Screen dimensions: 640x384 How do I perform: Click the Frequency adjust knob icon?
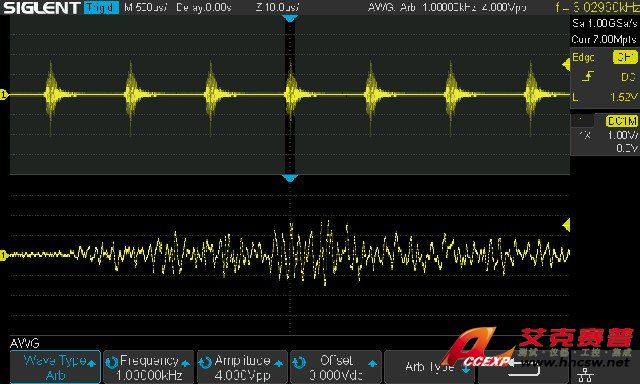[112, 362]
